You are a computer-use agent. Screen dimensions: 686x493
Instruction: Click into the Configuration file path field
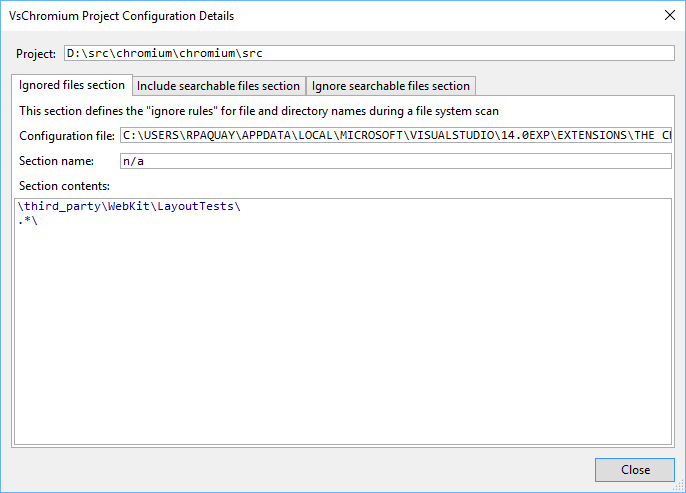(x=396, y=135)
